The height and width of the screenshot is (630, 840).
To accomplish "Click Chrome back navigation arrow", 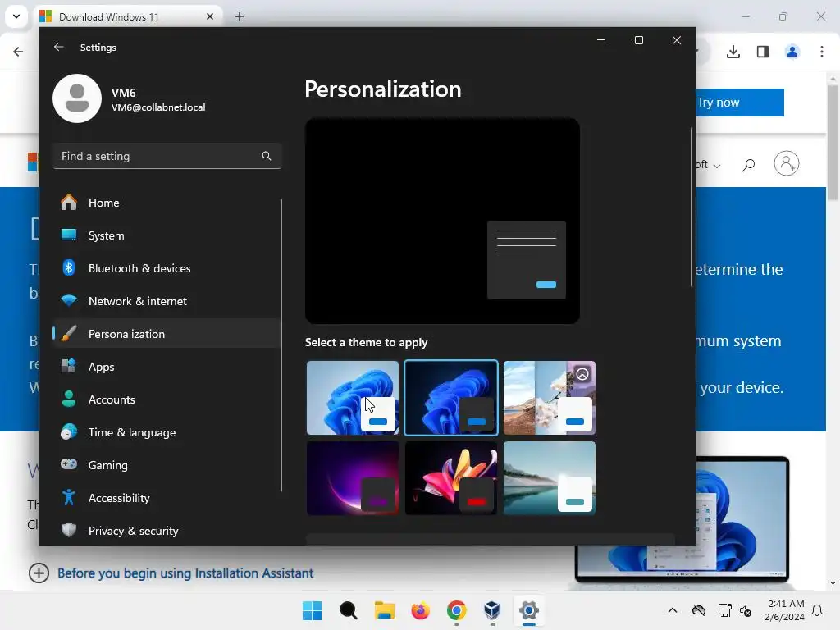I will coord(18,52).
